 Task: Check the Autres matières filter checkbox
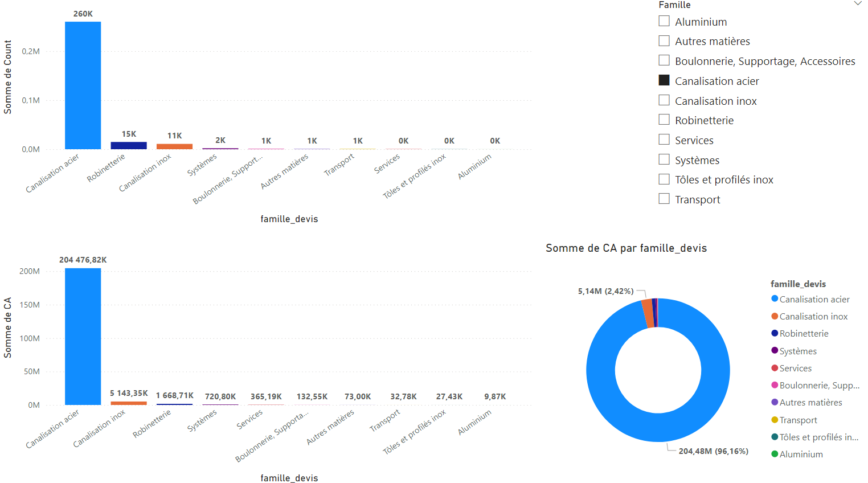click(x=664, y=41)
